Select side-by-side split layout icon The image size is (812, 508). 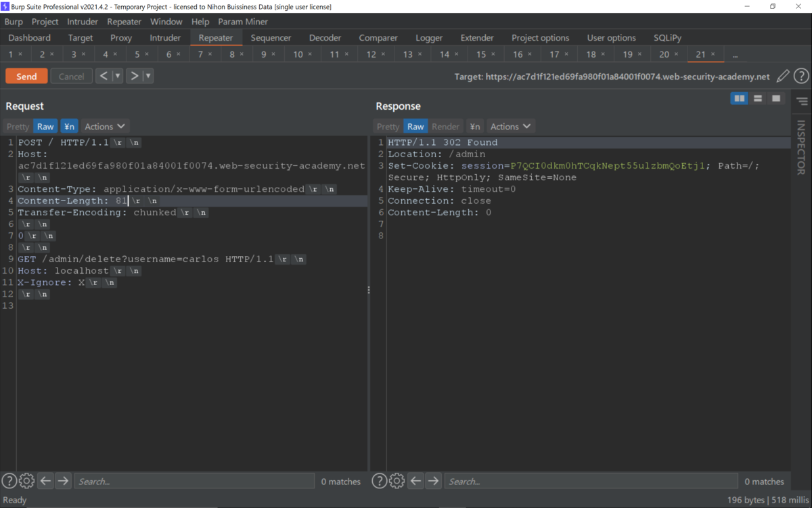tap(740, 99)
